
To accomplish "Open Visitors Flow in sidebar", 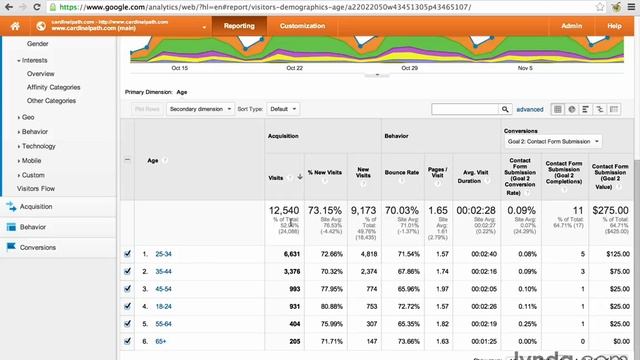I will coord(36,189).
